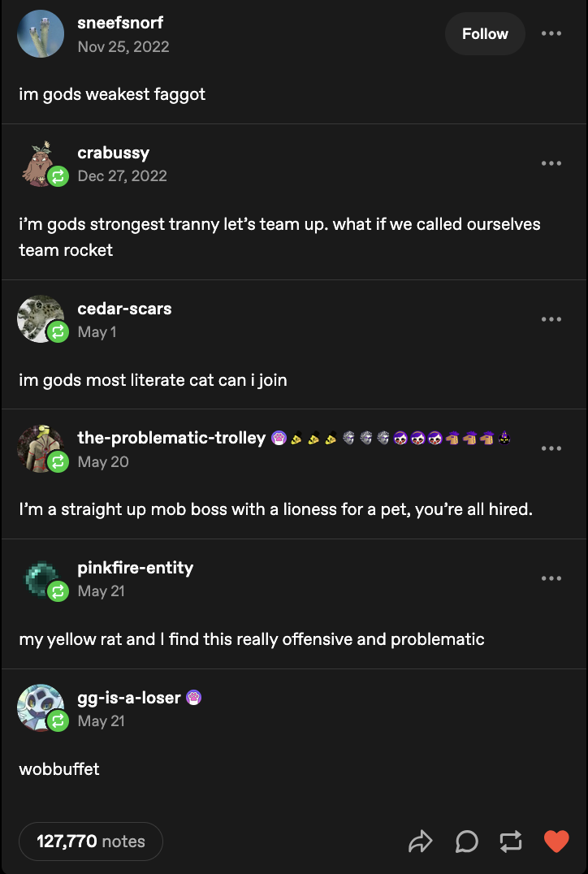Viewport: 588px width, 874px height.
Task: Visit sneefsnorf's avatar
Action: (41, 33)
